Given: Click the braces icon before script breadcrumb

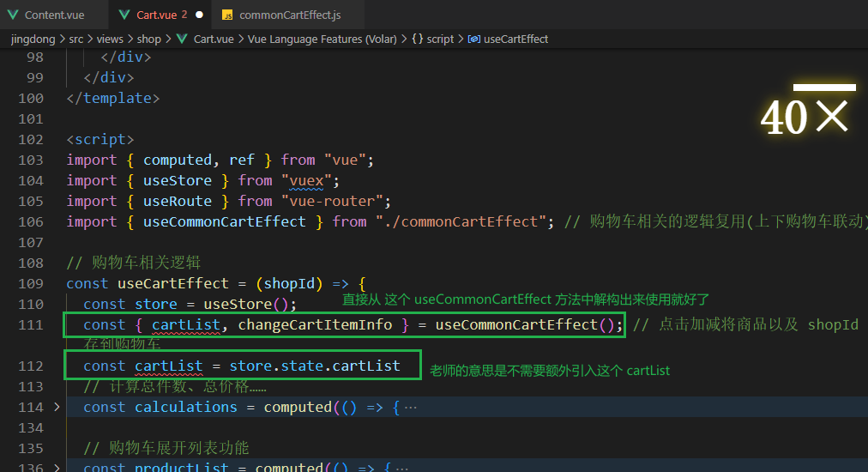Looking at the screenshot, I should [x=418, y=39].
